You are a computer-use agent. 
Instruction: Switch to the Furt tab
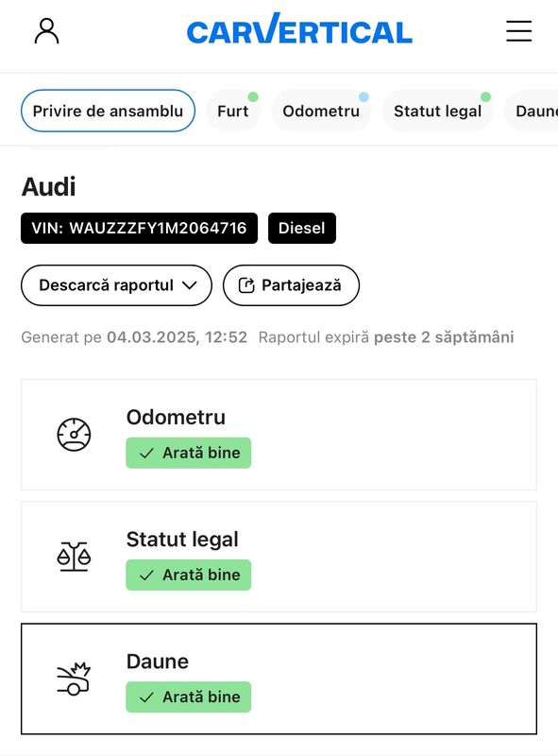(x=233, y=111)
